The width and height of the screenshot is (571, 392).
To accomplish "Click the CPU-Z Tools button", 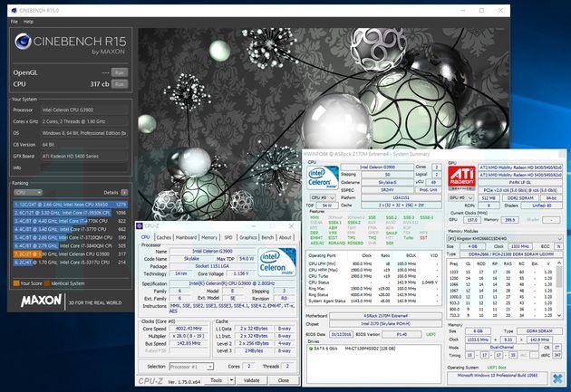I will click(217, 380).
